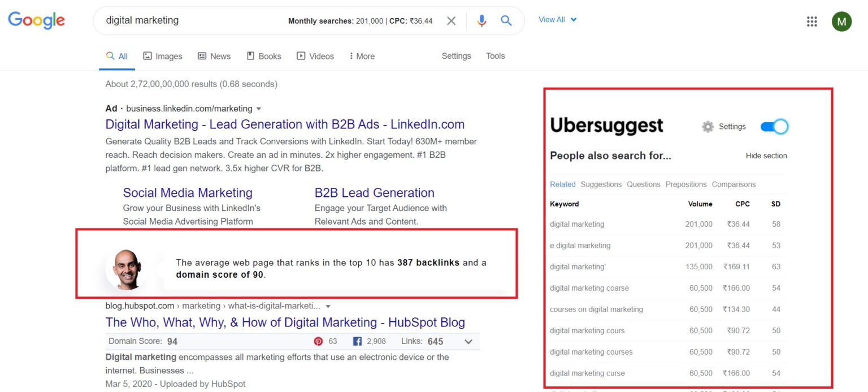The image size is (868, 392).
Task: Sort by the CPC column header
Action: coord(743,204)
